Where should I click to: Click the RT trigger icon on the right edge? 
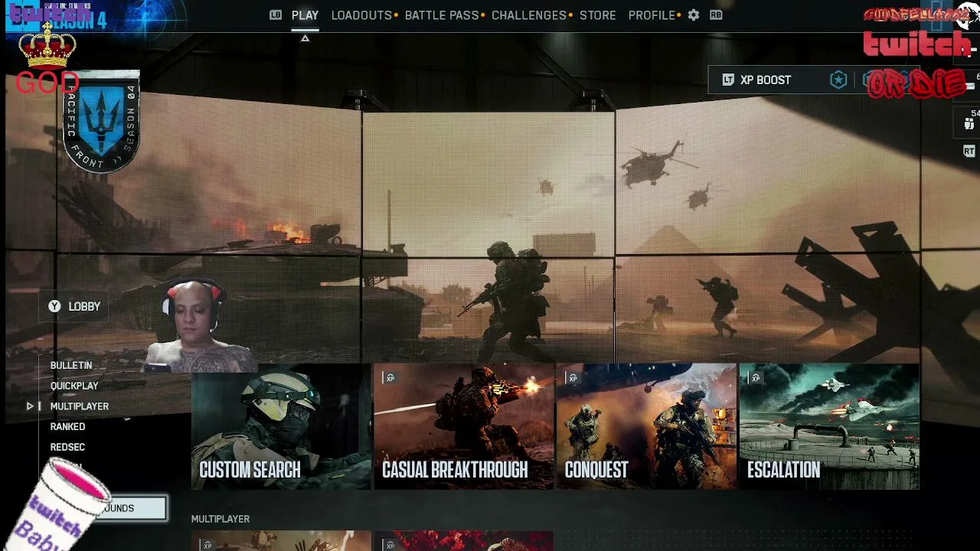point(969,152)
